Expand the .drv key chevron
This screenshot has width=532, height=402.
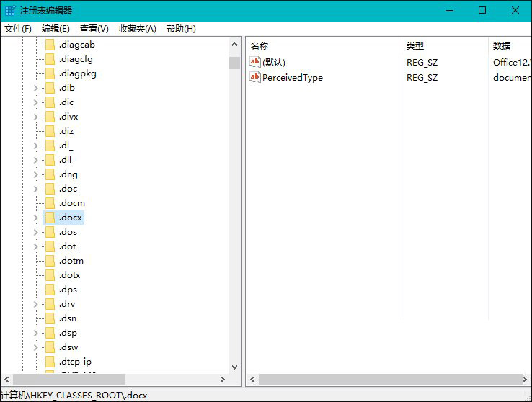pos(35,304)
